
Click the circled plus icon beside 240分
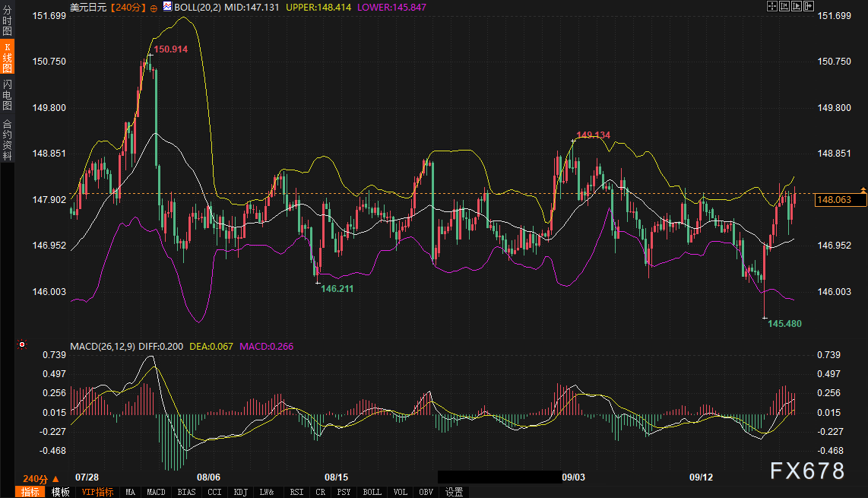point(154,7)
